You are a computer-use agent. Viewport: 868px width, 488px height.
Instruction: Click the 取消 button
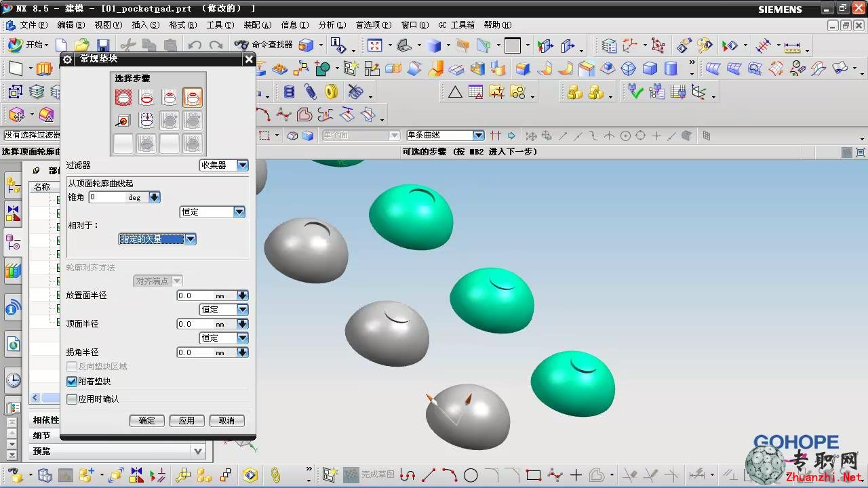point(226,421)
